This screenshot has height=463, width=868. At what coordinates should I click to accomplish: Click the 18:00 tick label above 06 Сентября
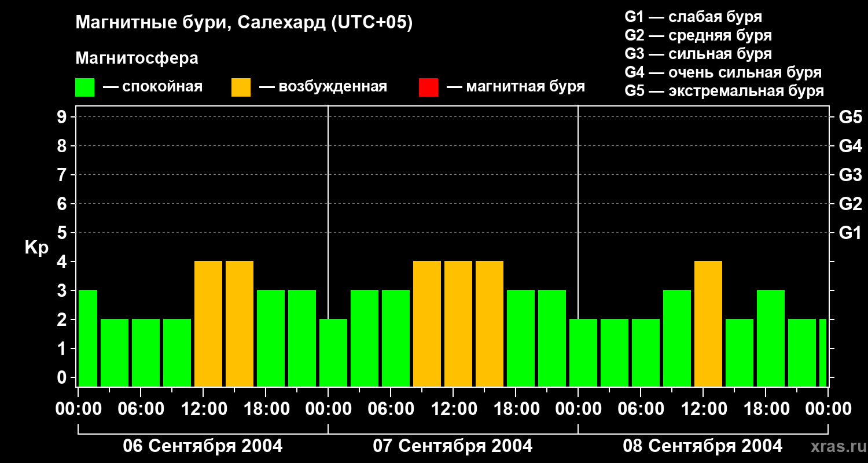pos(266,409)
